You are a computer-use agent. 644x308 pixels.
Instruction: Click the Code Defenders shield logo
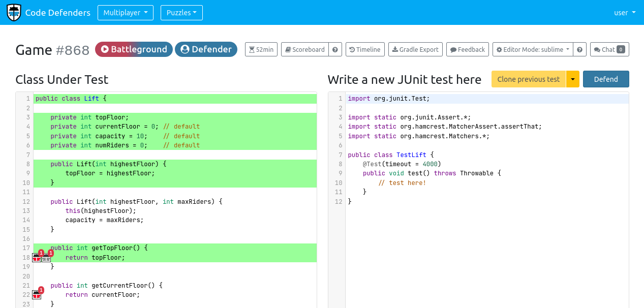coord(14,12)
